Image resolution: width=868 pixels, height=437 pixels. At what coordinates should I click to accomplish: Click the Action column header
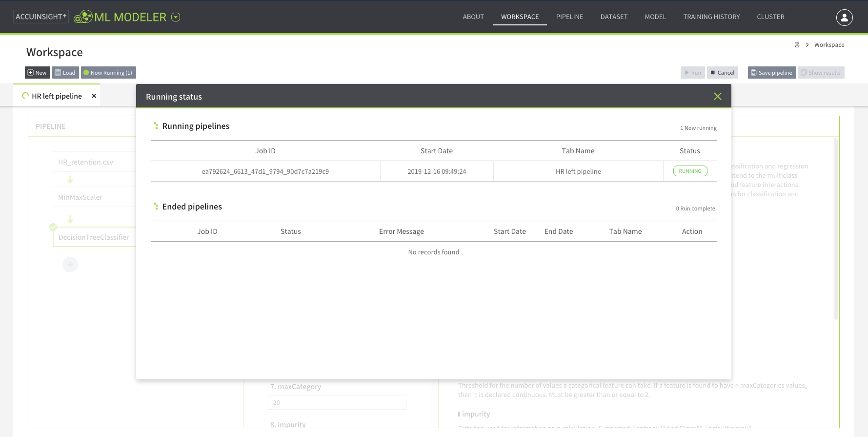[x=692, y=231]
